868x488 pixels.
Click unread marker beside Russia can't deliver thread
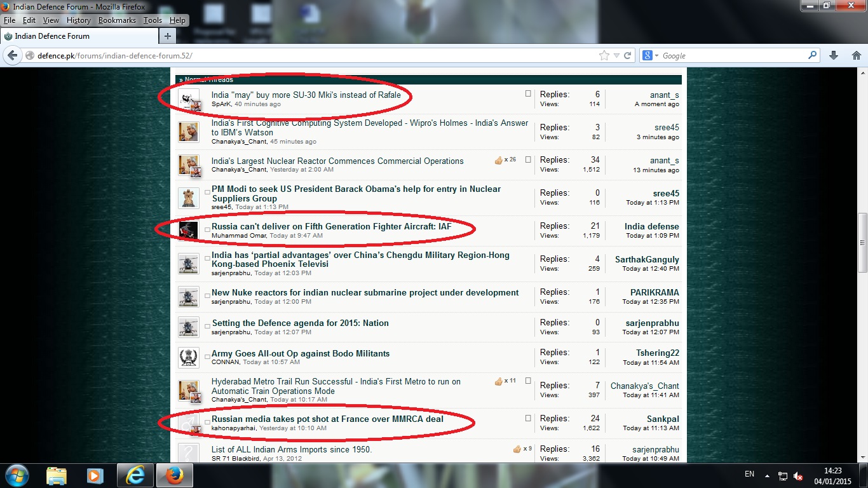207,229
